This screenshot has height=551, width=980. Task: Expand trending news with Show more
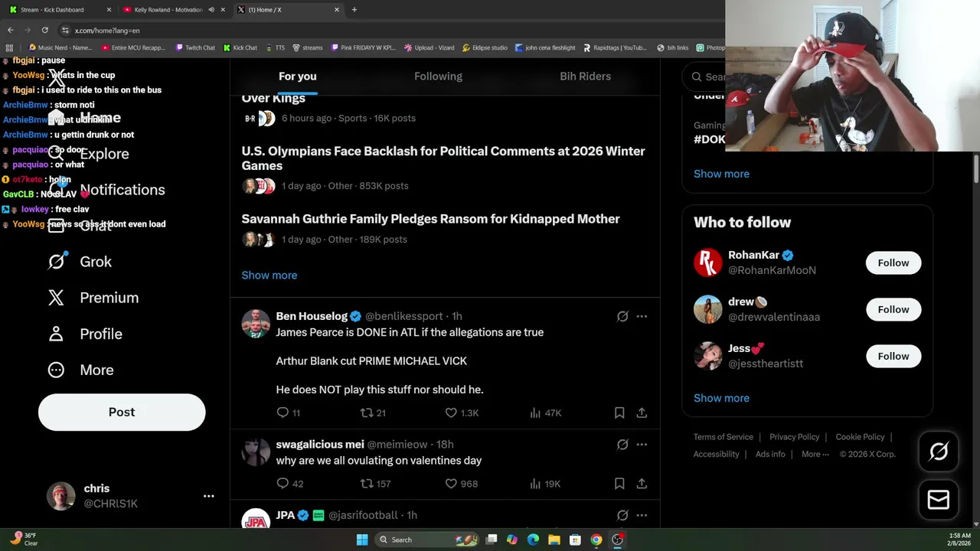pos(269,275)
